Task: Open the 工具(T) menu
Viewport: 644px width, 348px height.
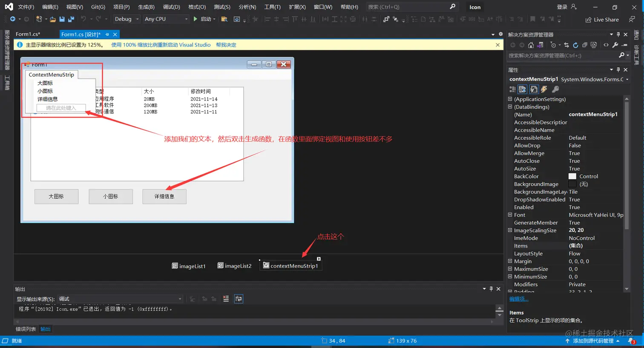Action: point(272,7)
